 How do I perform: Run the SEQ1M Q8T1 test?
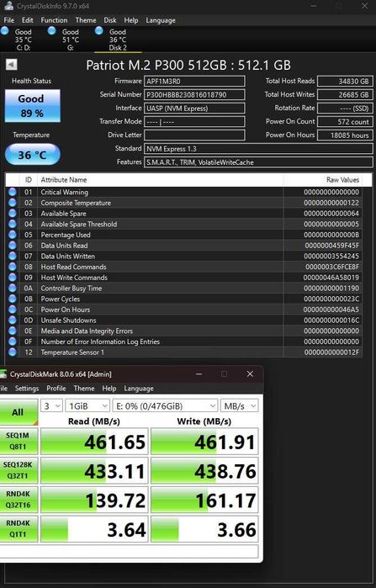click(18, 441)
